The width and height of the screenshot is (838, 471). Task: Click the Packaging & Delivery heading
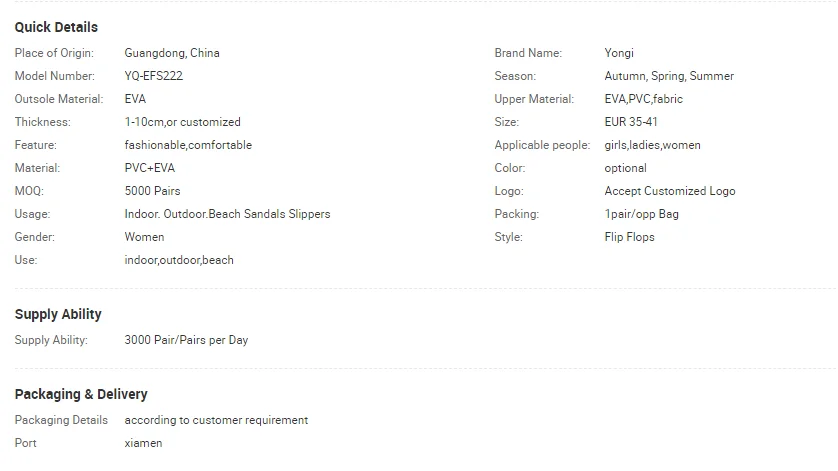tap(81, 395)
